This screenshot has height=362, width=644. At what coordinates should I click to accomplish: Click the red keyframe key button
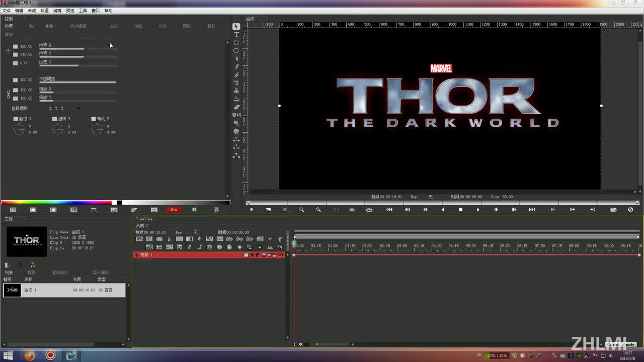pyautogui.click(x=174, y=210)
